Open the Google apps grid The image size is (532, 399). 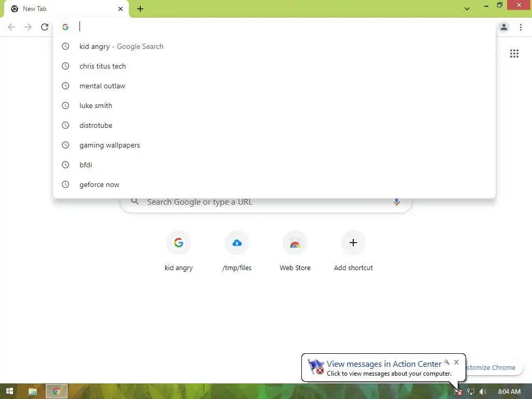(x=514, y=54)
